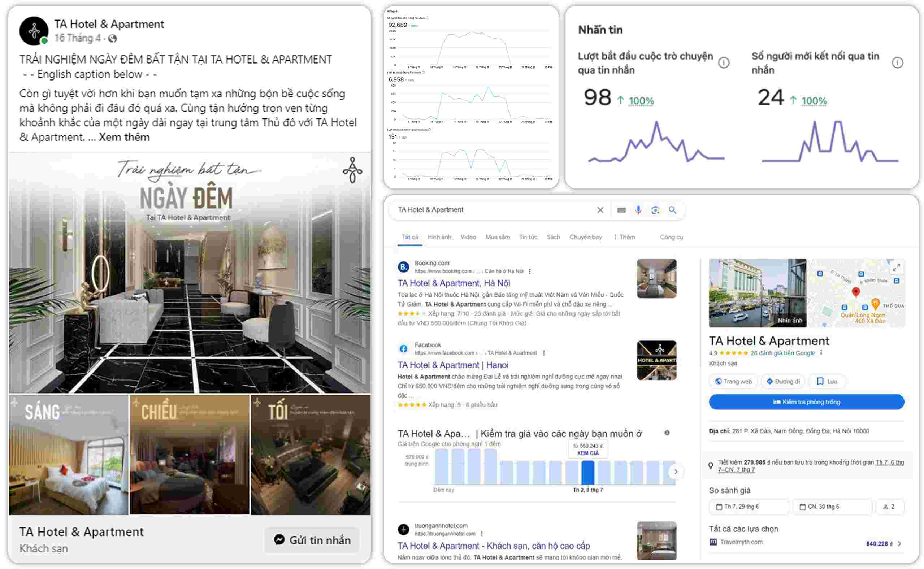Click the XEM GIÁ price tooltip

point(587,449)
